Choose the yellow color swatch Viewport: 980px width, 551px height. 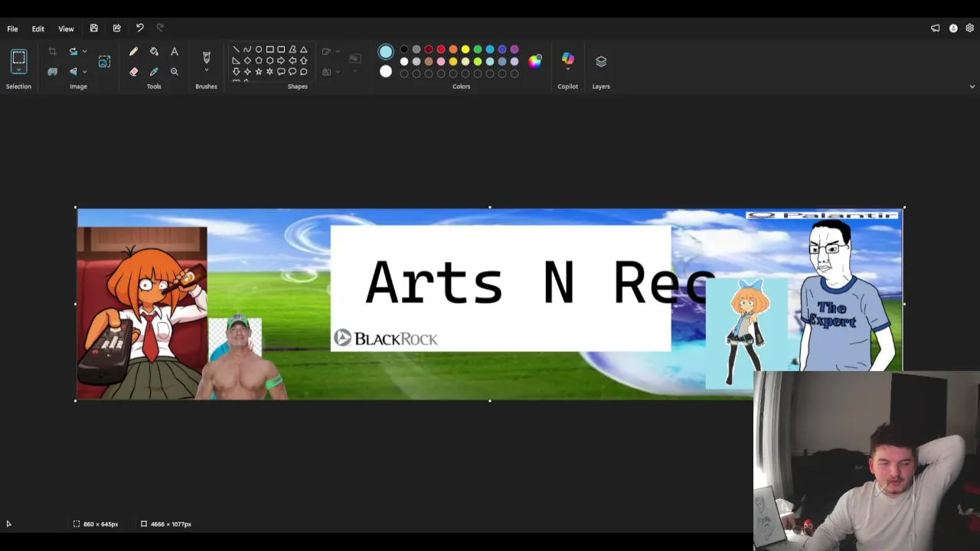(465, 50)
